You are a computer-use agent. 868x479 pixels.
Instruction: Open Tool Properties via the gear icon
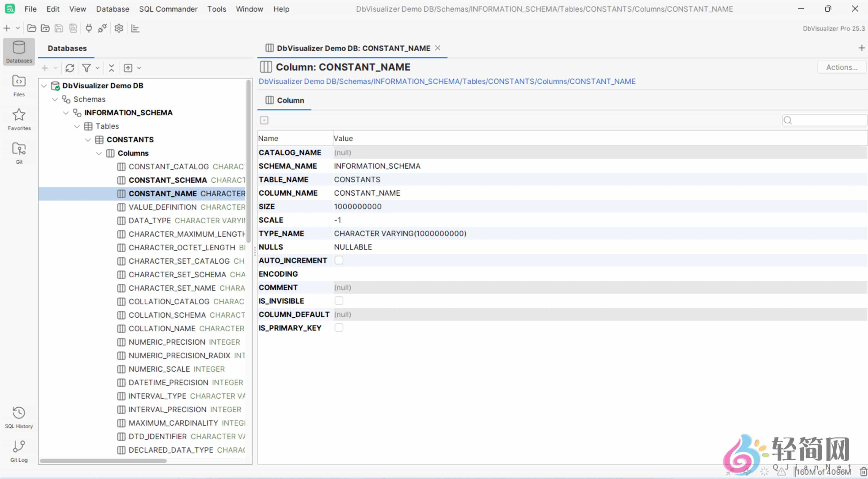tap(118, 28)
